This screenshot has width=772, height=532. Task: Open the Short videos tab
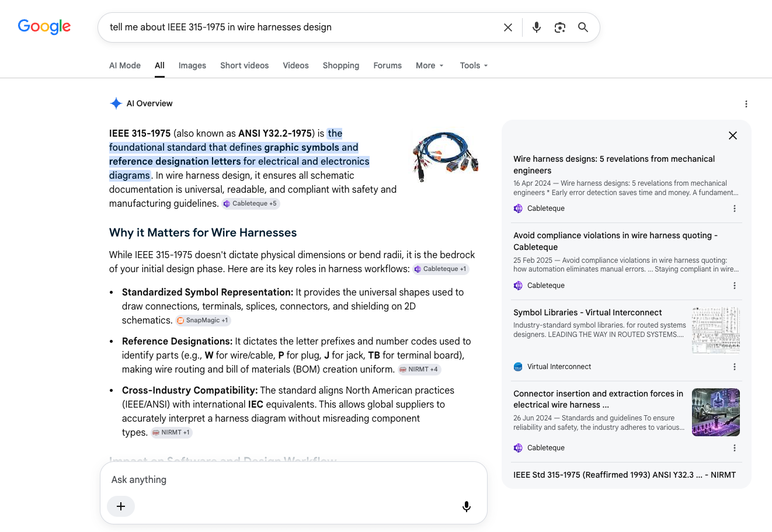pyautogui.click(x=245, y=65)
